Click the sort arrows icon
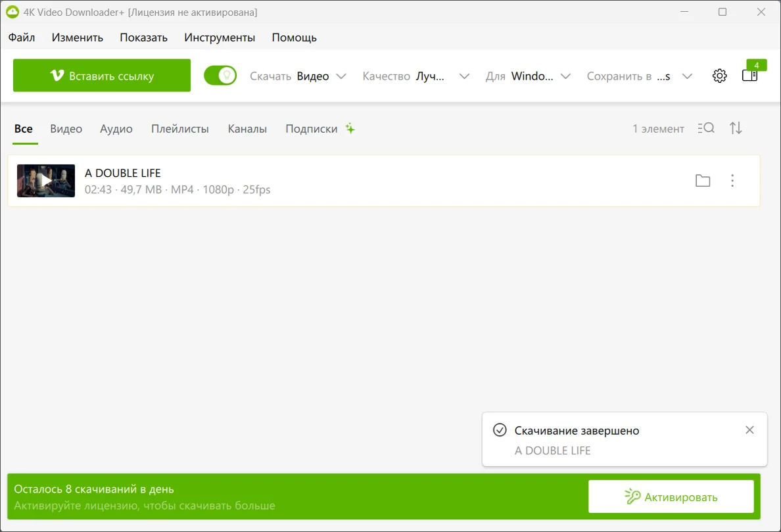This screenshot has height=532, width=781. 736,128
